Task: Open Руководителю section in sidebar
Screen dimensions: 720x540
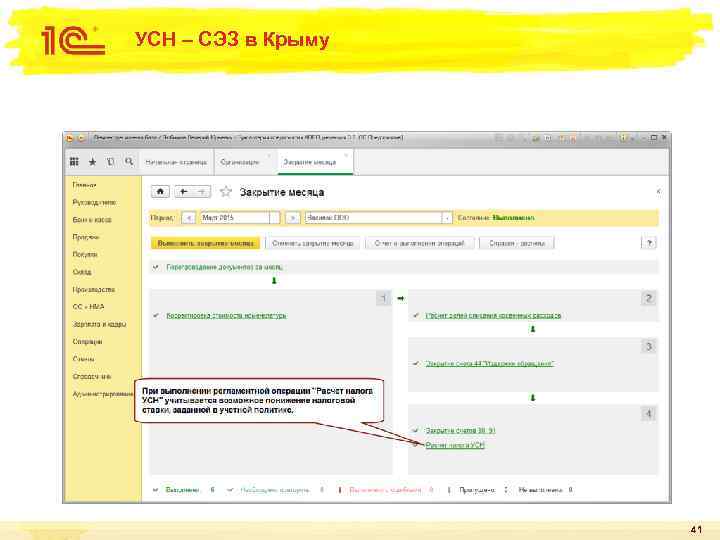Action: pyautogui.click(x=94, y=202)
